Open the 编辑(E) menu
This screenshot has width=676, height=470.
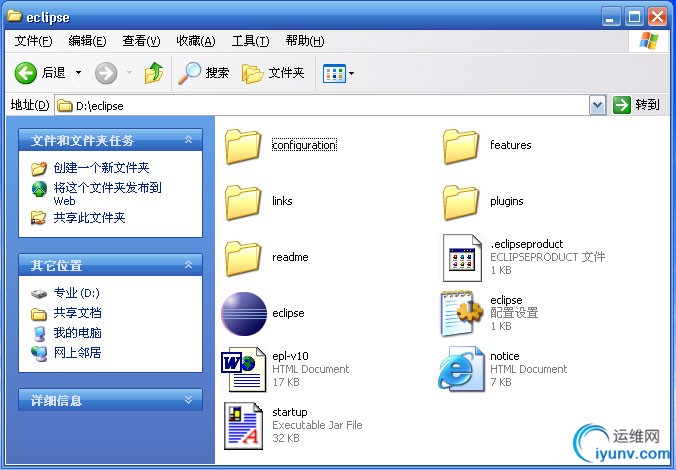tap(87, 41)
